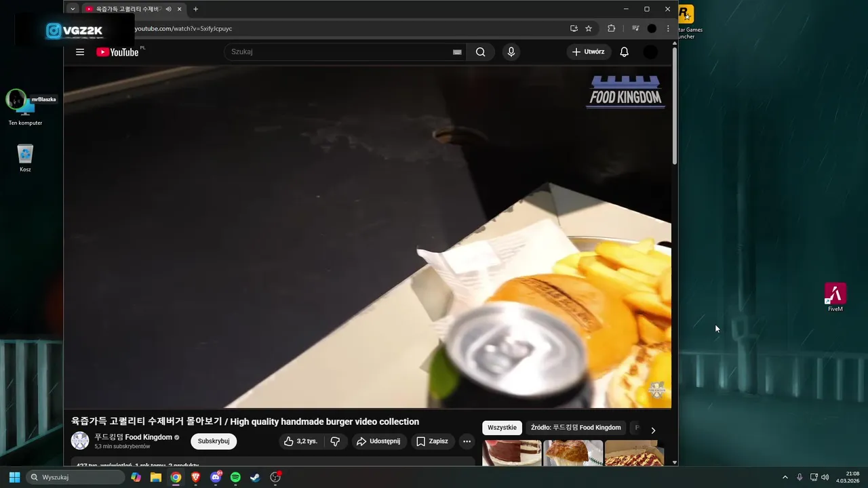
Task: Click the channel logo overlay in the video corner
Action: pyautogui.click(x=657, y=390)
